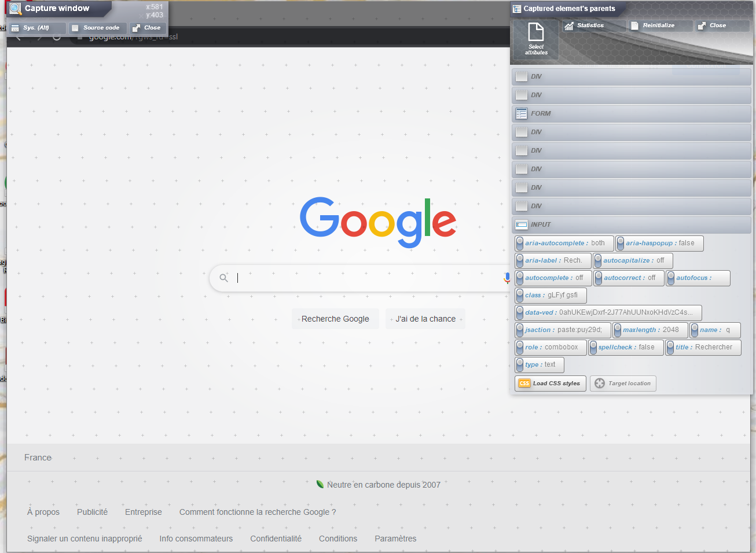Click the green leaf icon in footer

point(320,484)
